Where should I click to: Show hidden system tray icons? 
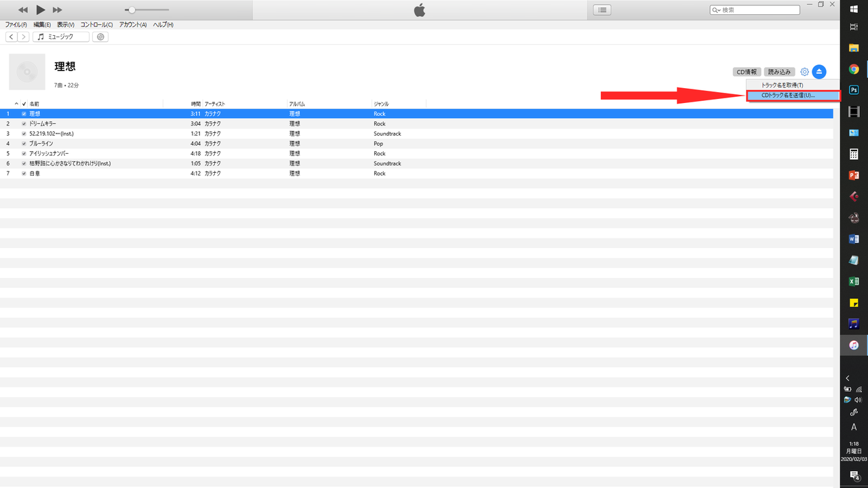(x=848, y=378)
